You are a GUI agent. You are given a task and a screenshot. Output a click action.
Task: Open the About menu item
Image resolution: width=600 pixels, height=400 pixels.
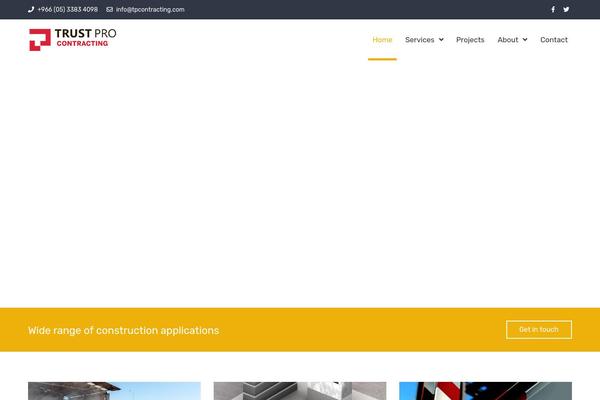[x=507, y=40]
